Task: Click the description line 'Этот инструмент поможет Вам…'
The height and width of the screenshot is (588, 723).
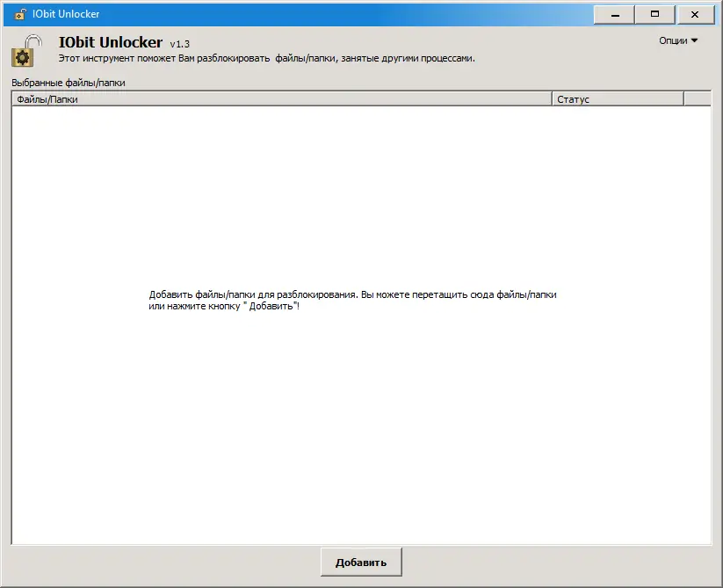Action: coord(266,58)
